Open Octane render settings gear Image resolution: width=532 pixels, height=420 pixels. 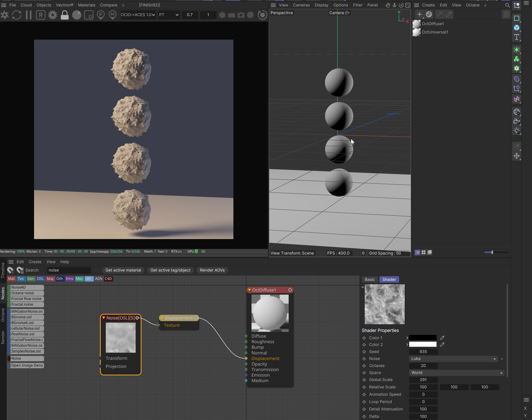coord(53,15)
